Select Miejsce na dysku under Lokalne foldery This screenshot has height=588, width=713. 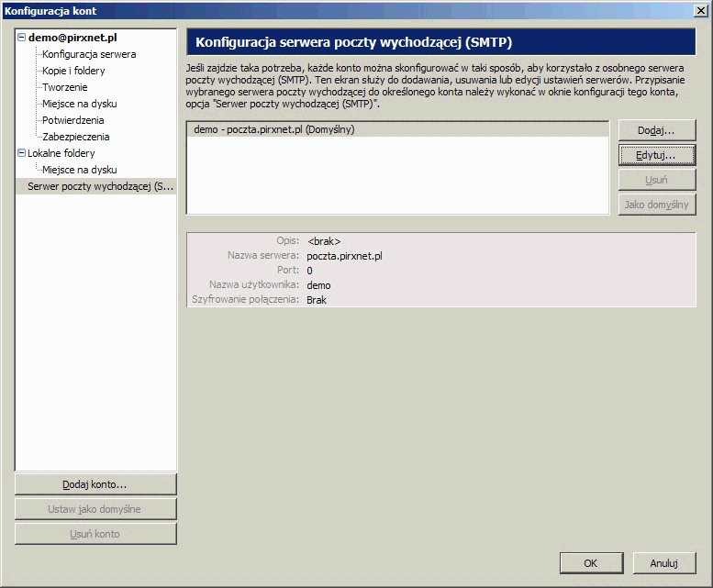click(79, 170)
